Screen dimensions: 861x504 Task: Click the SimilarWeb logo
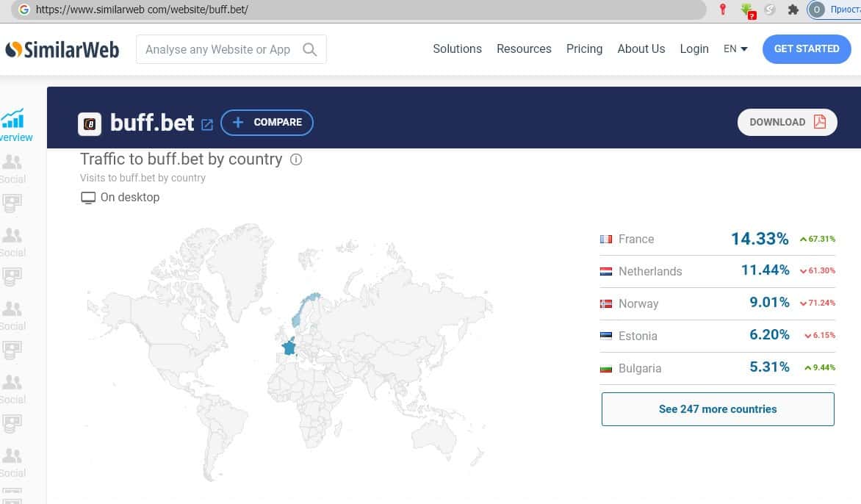[x=62, y=49]
